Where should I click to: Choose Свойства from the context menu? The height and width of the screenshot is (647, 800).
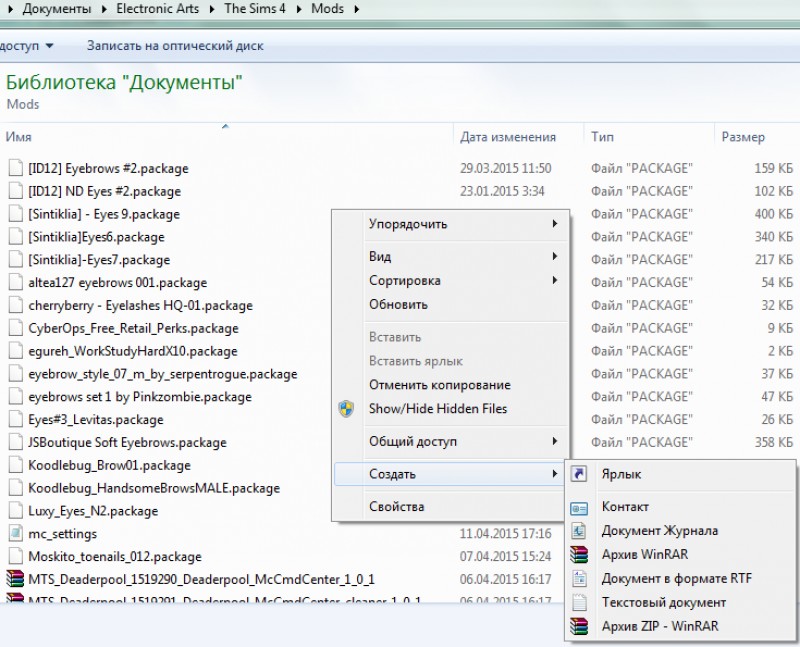coord(397,507)
